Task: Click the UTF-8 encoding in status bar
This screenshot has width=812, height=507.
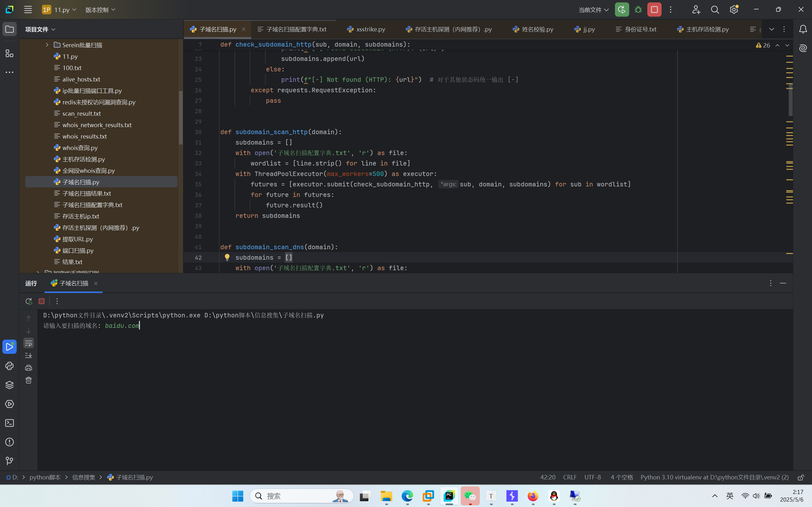Action: pos(592,477)
